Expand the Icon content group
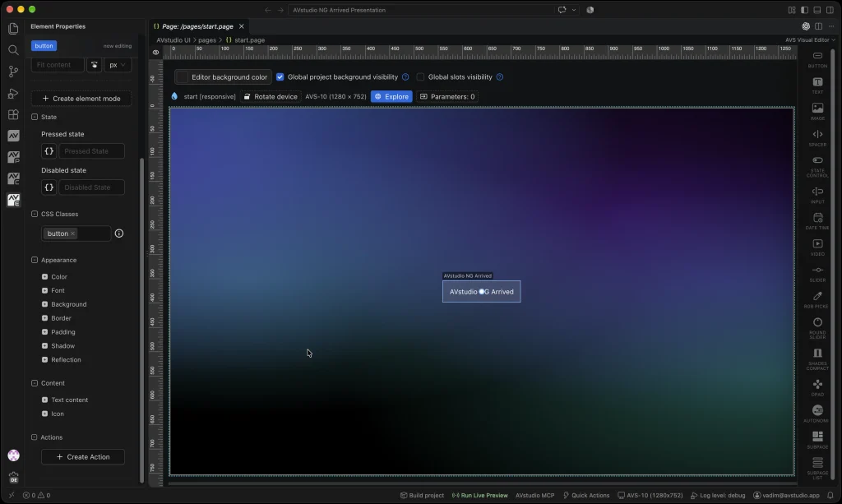 (44, 414)
